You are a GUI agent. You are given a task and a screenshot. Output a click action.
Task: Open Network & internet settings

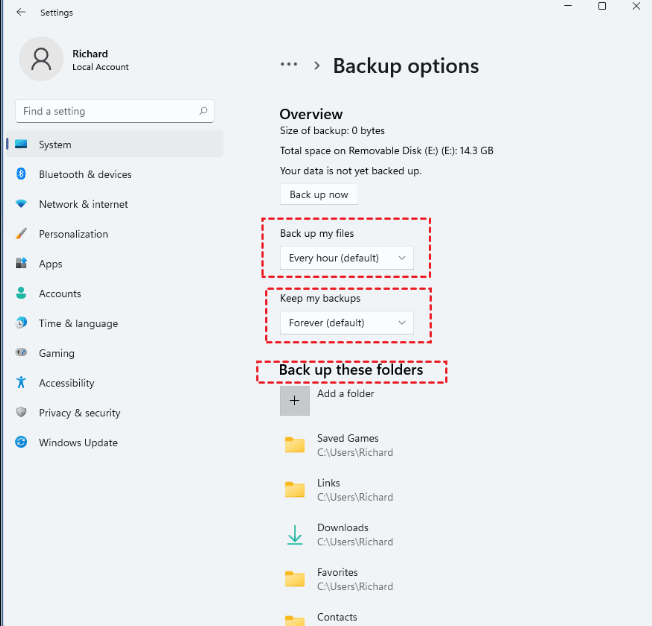coord(115,204)
